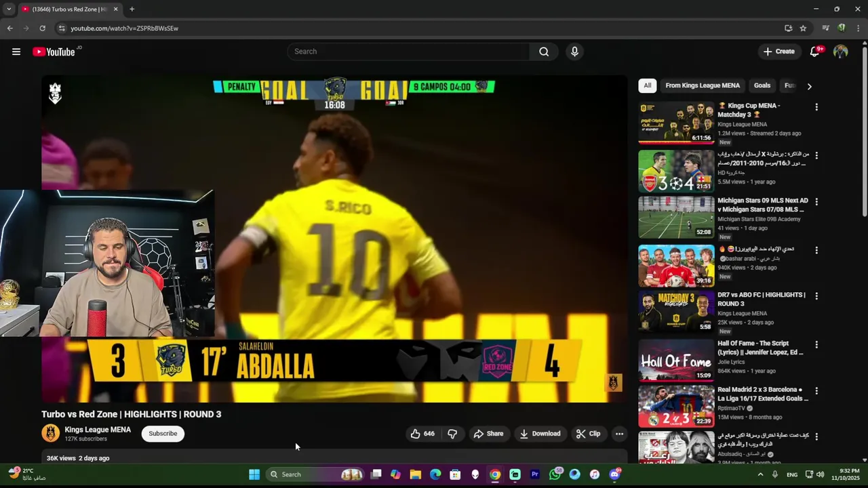Open Real Madrid 2 x 3 Barcelona thumbnail
This screenshot has height=488, width=868.
pyautogui.click(x=676, y=407)
